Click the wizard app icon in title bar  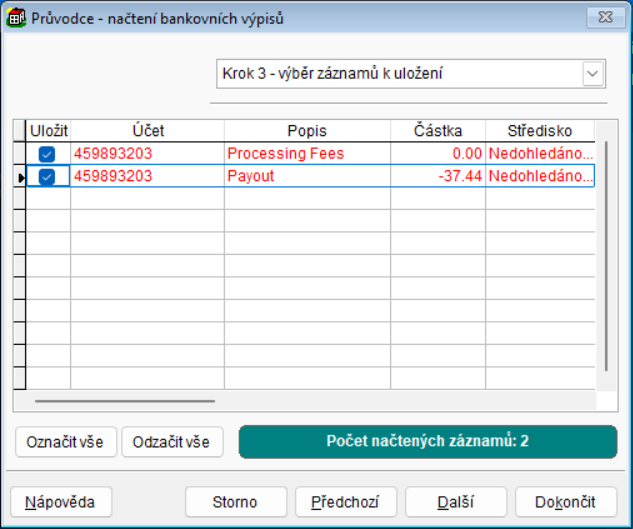point(16,17)
